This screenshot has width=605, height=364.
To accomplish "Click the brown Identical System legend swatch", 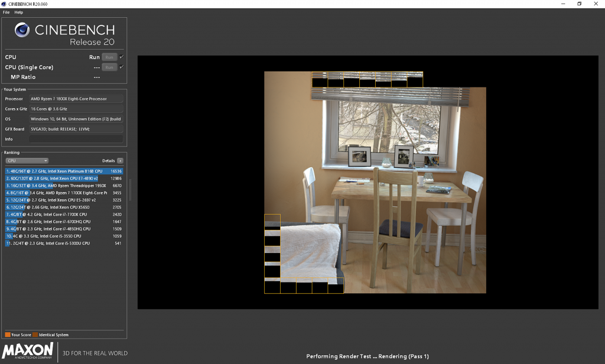I will click(35, 334).
